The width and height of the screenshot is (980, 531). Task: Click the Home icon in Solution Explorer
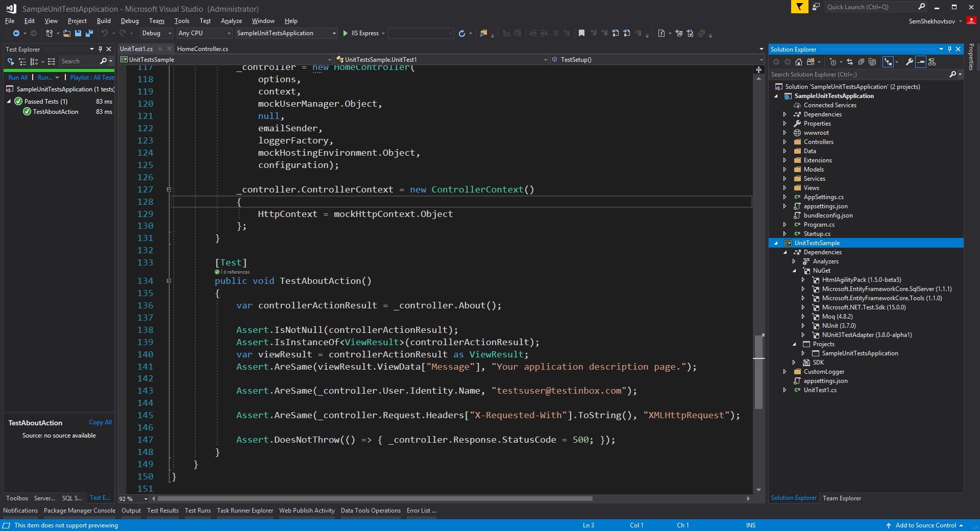tap(799, 62)
